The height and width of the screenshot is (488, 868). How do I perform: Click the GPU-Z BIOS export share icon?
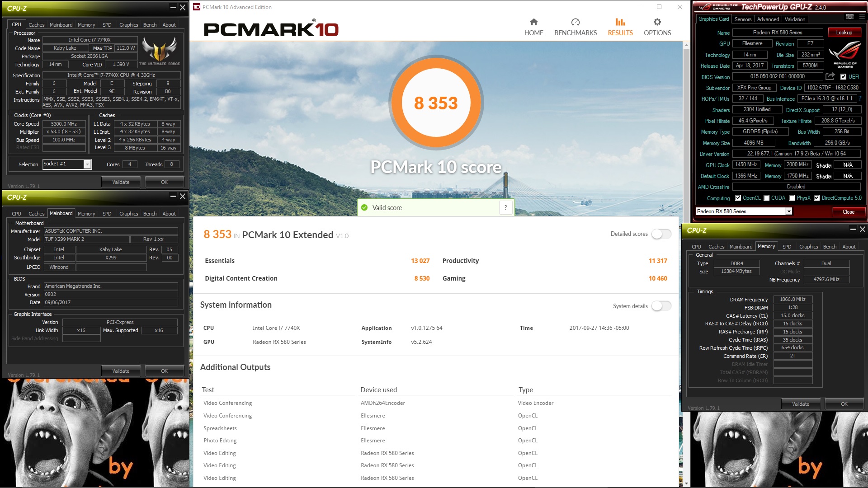(830, 76)
